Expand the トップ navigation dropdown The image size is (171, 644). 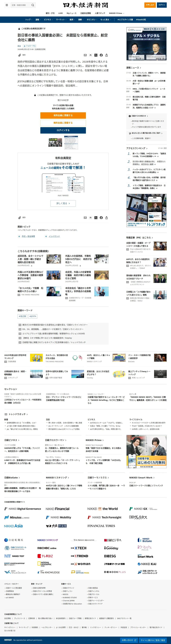click(28, 20)
